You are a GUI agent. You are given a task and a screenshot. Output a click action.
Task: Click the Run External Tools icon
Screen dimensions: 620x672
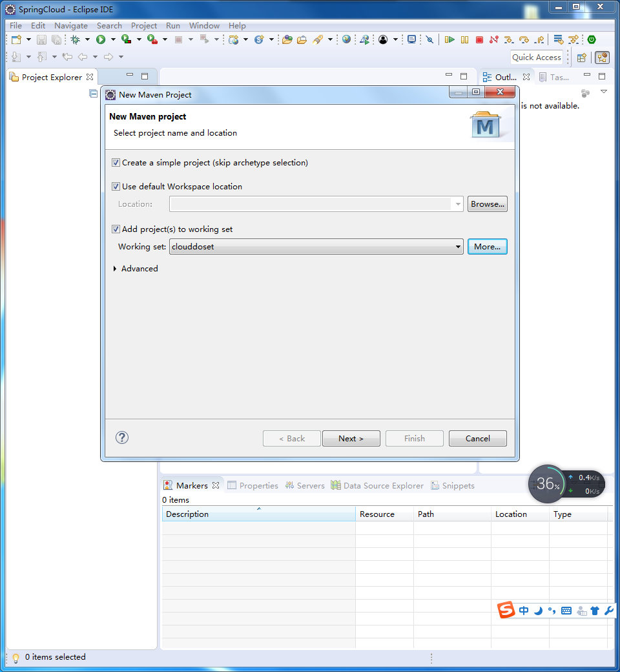point(152,39)
